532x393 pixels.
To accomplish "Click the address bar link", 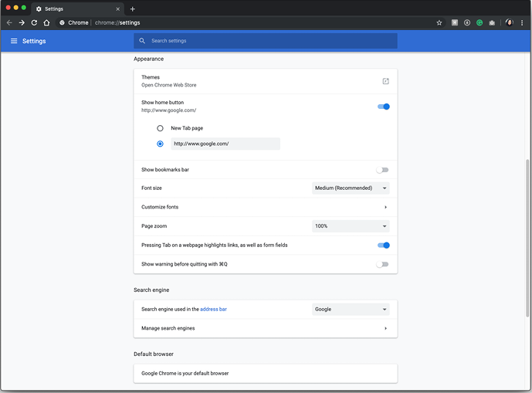I will click(x=213, y=310).
